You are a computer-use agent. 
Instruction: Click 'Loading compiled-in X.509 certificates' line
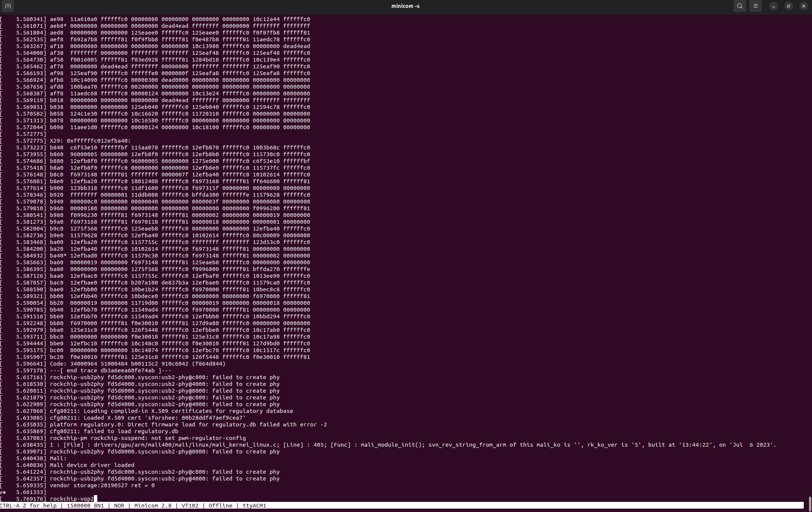click(171, 411)
